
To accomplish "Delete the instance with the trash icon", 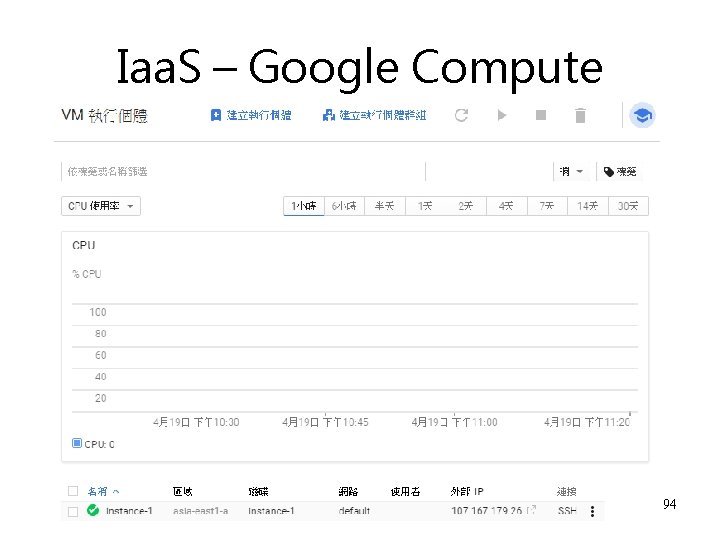I will (x=580, y=115).
